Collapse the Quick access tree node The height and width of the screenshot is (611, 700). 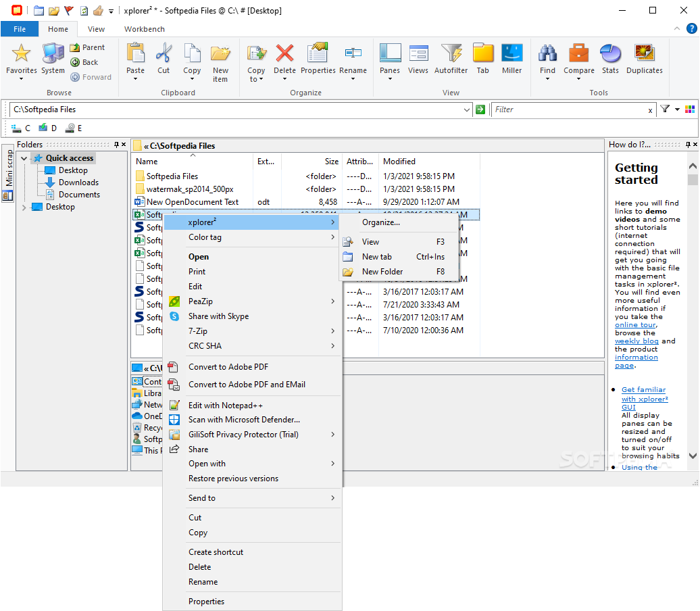point(24,158)
